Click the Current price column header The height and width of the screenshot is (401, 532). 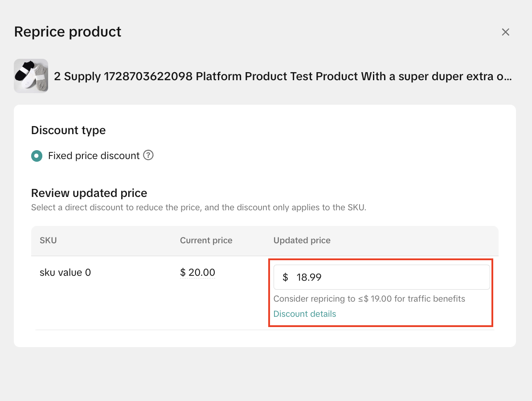pyautogui.click(x=206, y=241)
